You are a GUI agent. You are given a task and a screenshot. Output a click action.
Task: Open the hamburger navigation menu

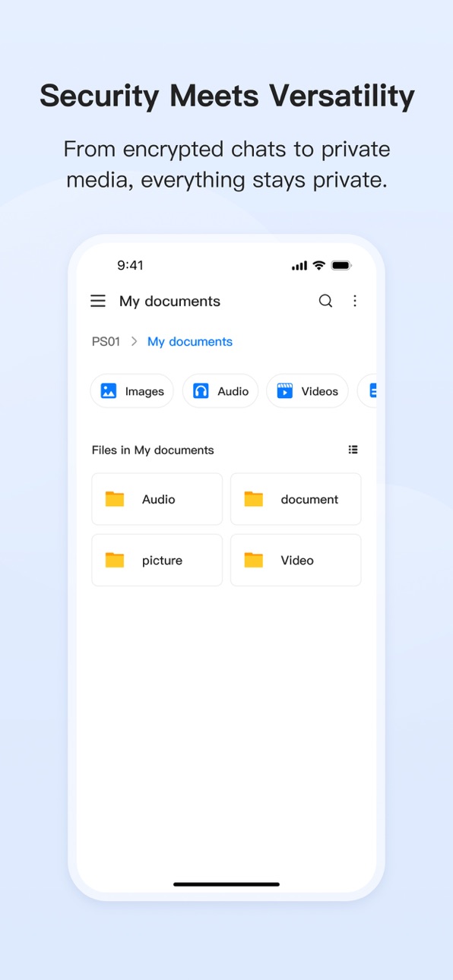coord(98,301)
